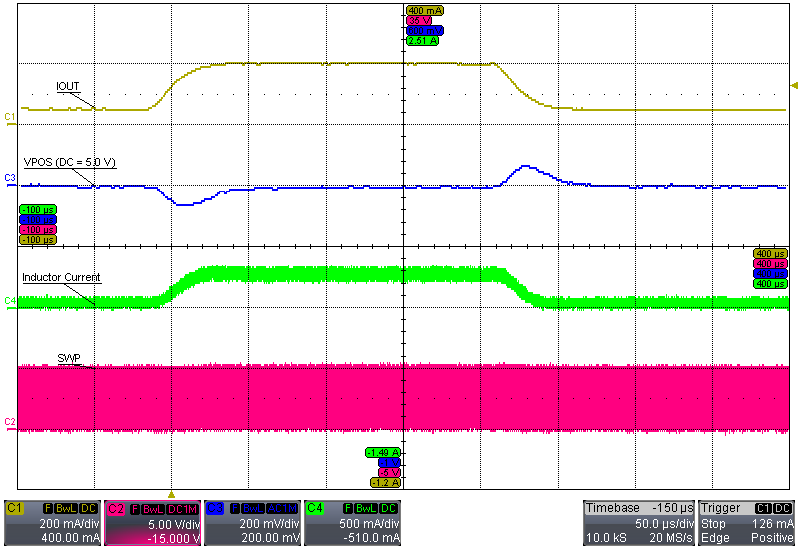Image resolution: width=800 pixels, height=547 pixels.
Task: Click the trigger level arrow on right edge
Action: (x=794, y=86)
